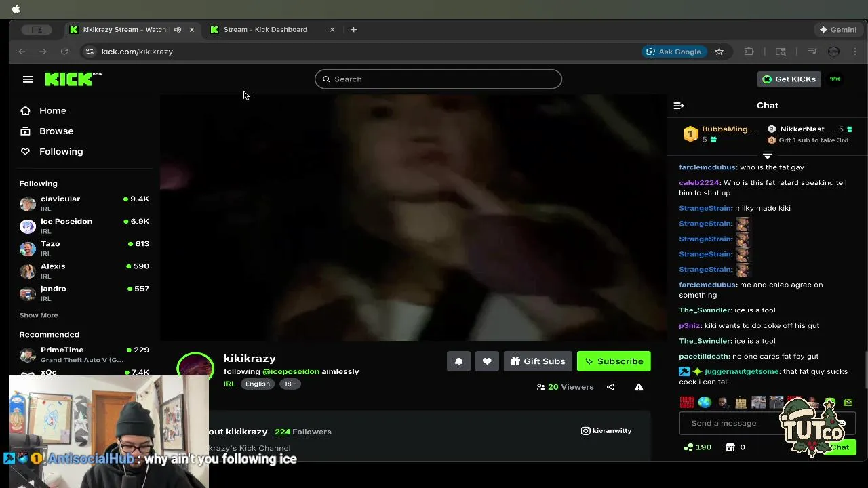Click the @iceposeidon link in stream title
The width and height of the screenshot is (868, 488).
coord(291,371)
